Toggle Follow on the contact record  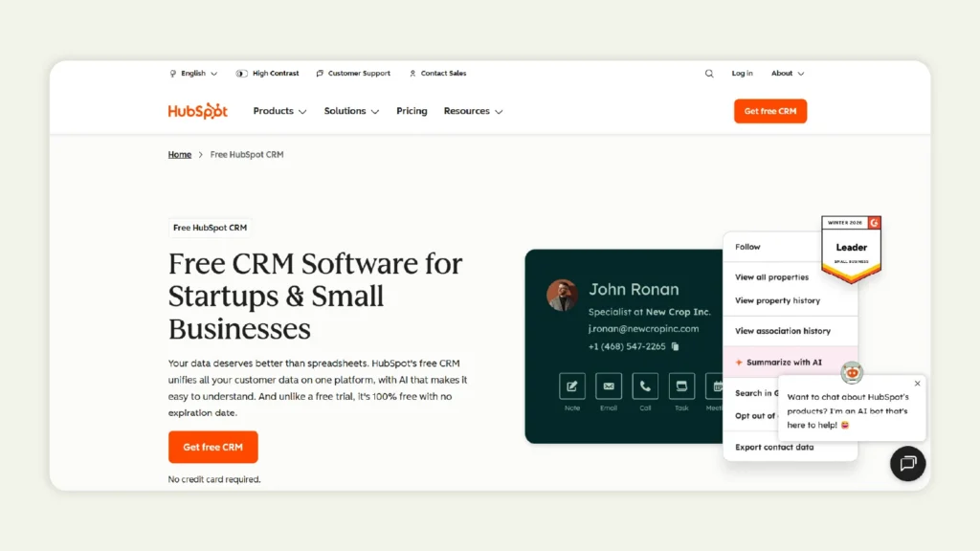[x=749, y=246]
